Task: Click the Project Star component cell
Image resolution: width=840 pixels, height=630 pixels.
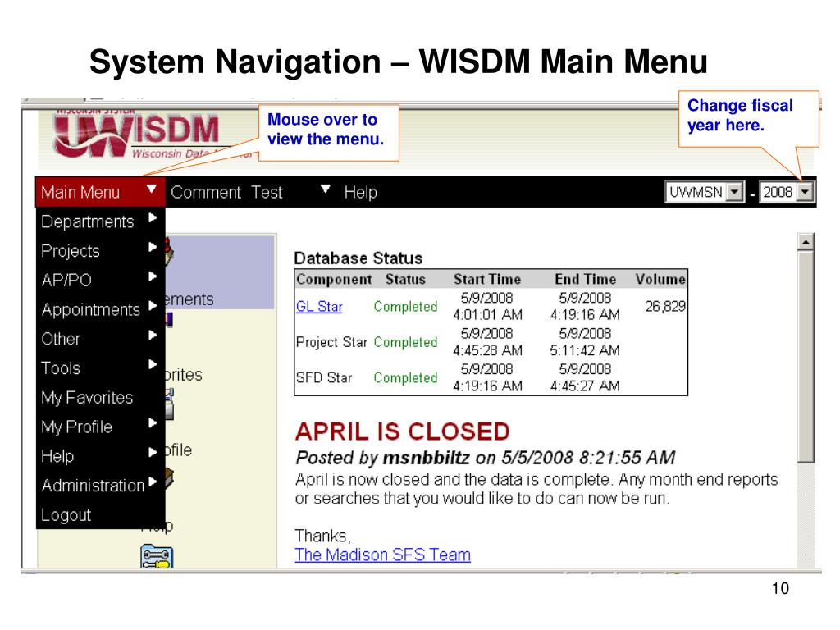Action: pyautogui.click(x=331, y=342)
